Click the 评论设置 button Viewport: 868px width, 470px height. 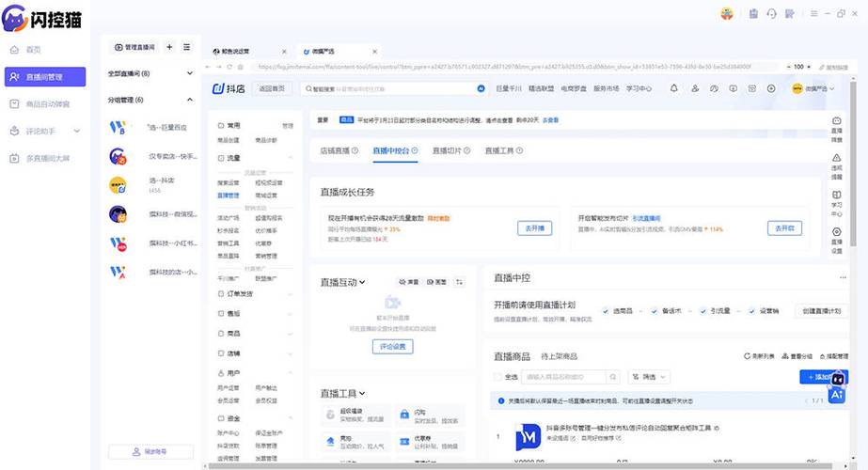pos(392,347)
